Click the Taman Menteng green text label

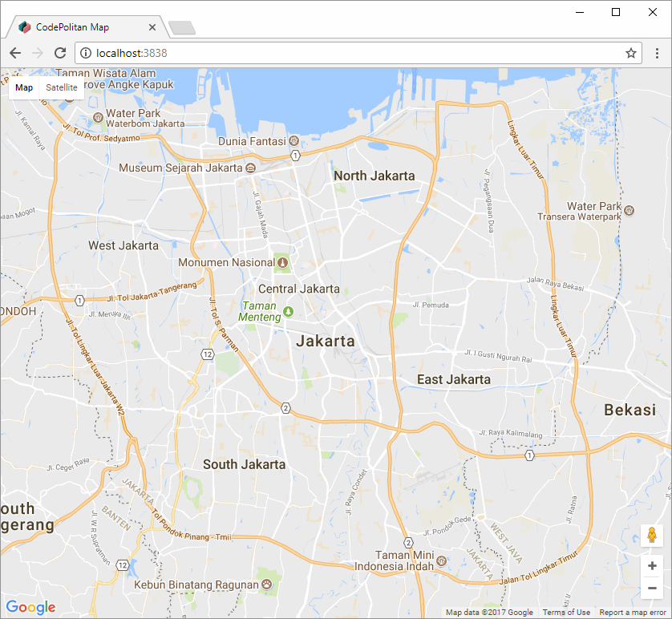click(260, 311)
